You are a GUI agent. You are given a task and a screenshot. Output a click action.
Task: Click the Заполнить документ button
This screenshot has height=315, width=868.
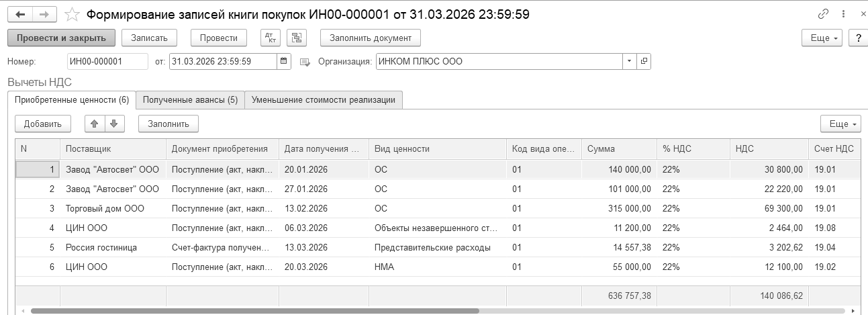tap(370, 38)
